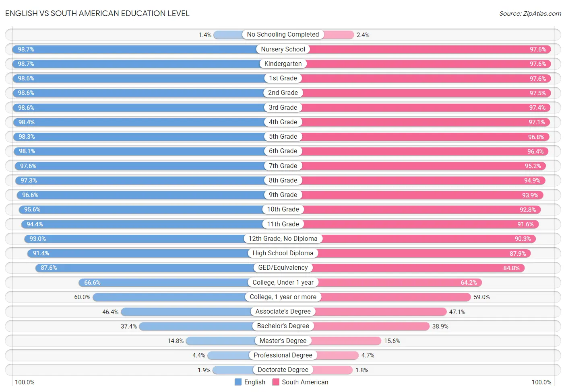The width and height of the screenshot is (566, 392).
Task: Select the Nursery School row label
Action: coord(283,49)
